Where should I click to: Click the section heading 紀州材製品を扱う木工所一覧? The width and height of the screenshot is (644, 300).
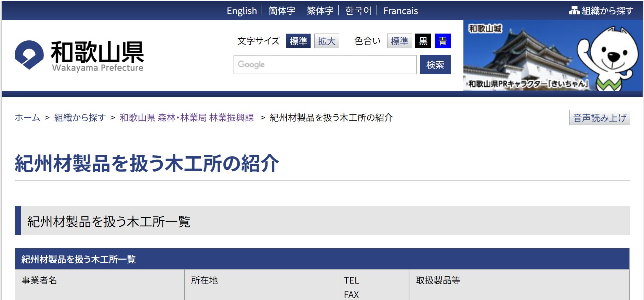[x=109, y=221]
